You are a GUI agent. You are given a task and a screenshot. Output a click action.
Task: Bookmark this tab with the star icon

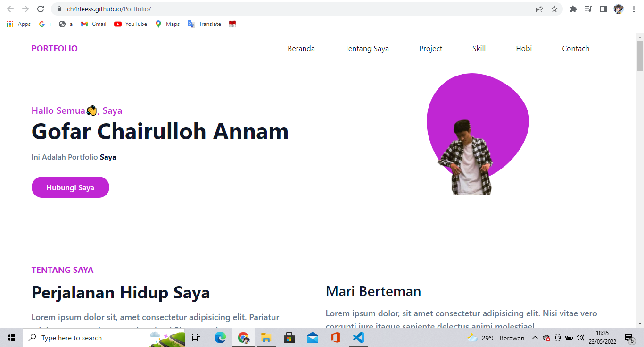pyautogui.click(x=554, y=9)
